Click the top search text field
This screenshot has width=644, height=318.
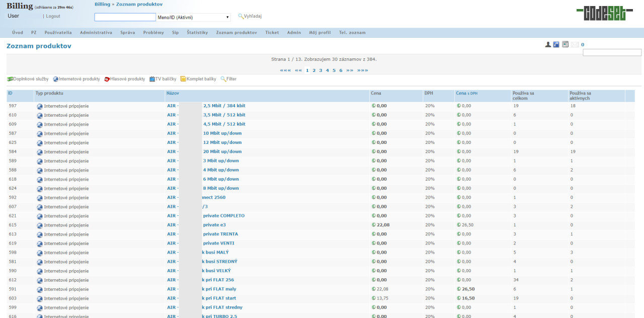(125, 17)
